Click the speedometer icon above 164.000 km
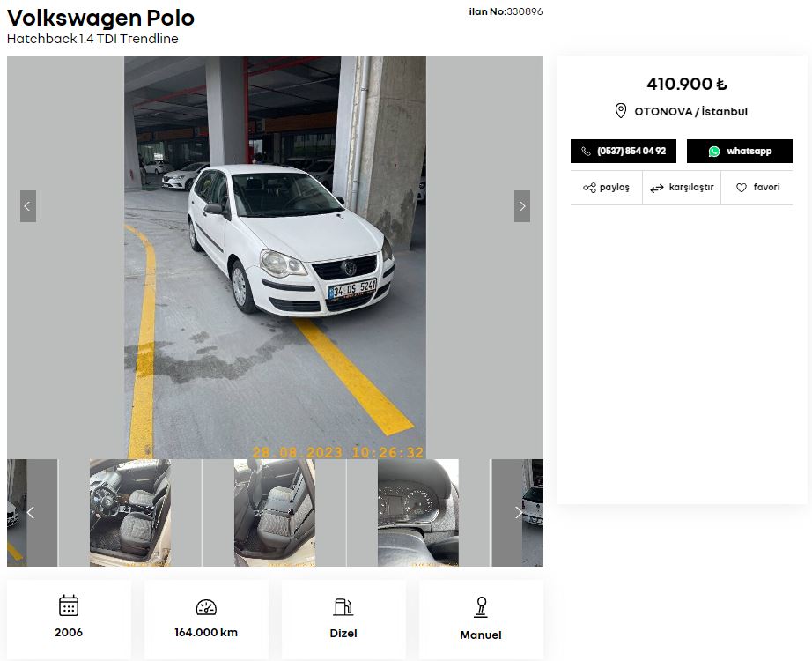The width and height of the screenshot is (812, 661). pos(206,607)
